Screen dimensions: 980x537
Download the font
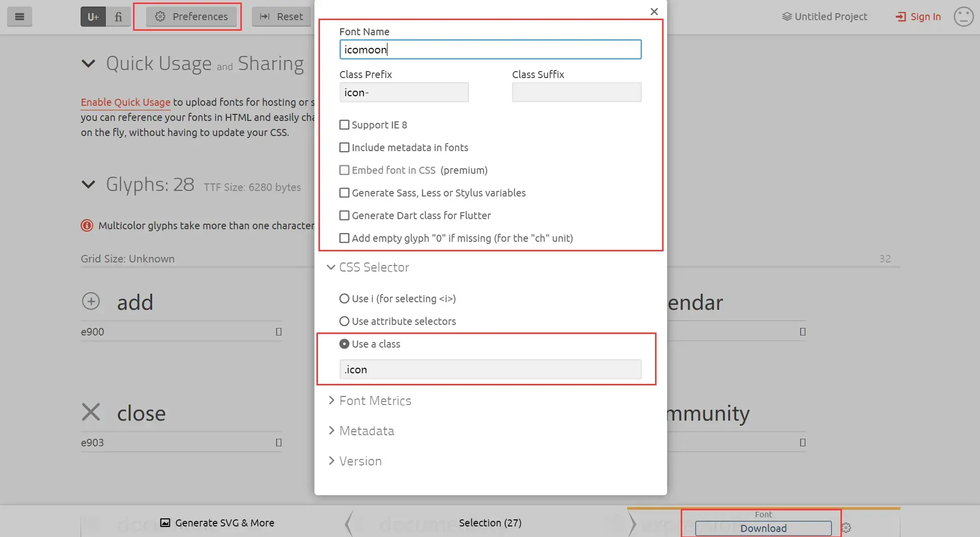(763, 528)
